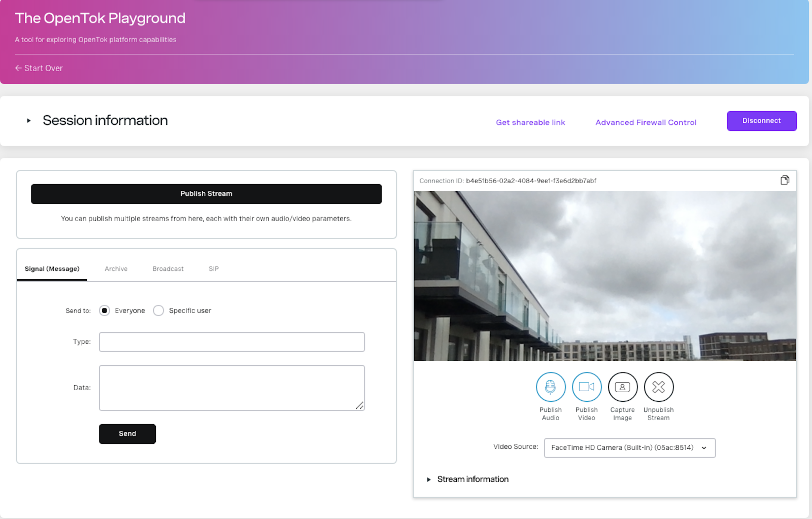Open the Get shareable link
The height and width of the screenshot is (519, 812).
point(530,122)
